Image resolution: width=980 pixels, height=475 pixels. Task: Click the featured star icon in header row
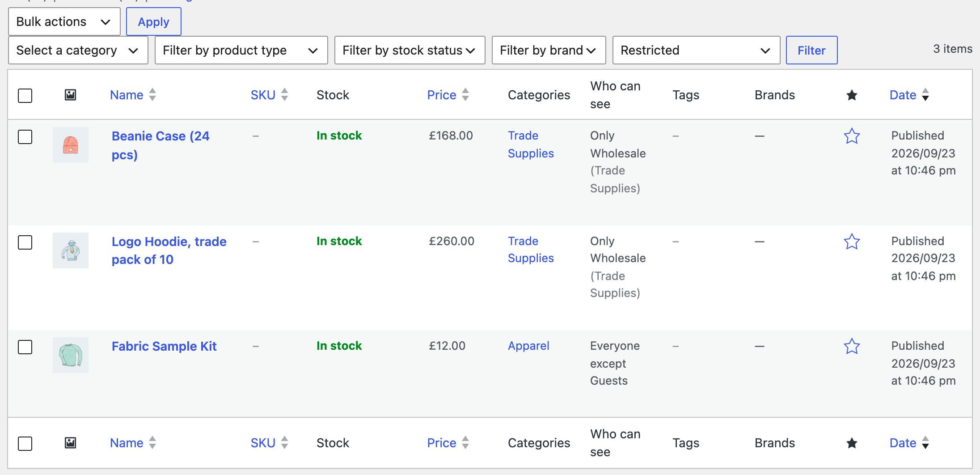(x=852, y=95)
